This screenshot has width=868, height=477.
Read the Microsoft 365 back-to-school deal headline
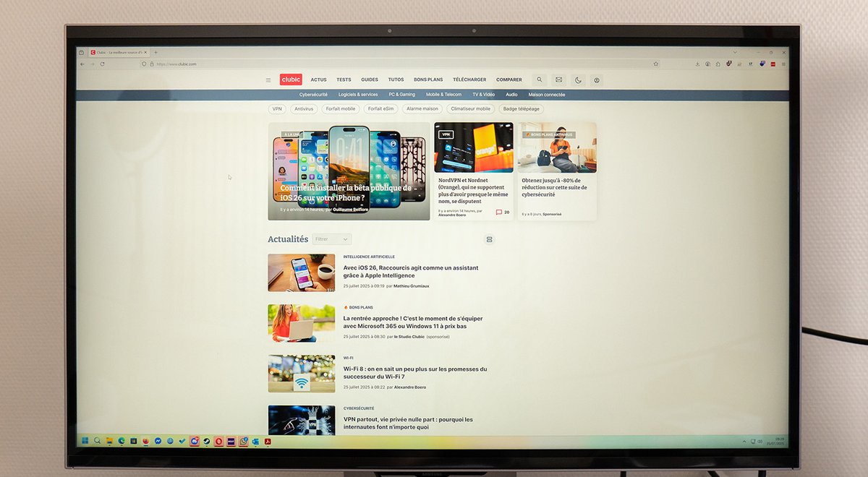413,322
